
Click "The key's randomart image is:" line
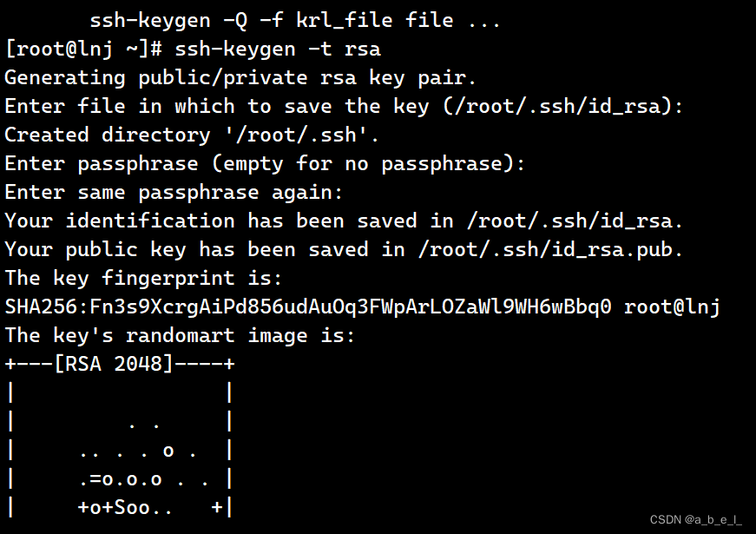click(x=180, y=335)
